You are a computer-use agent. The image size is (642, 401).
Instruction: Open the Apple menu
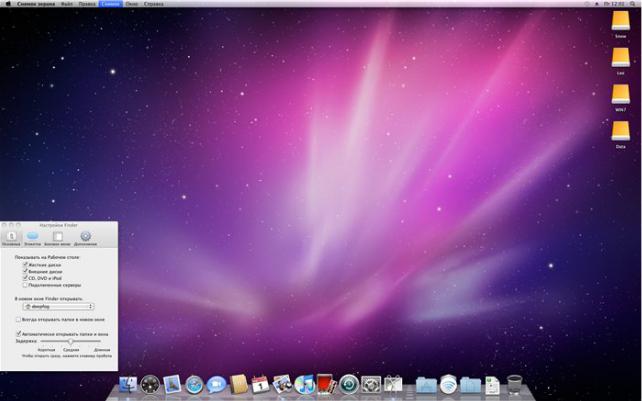pos(8,4)
